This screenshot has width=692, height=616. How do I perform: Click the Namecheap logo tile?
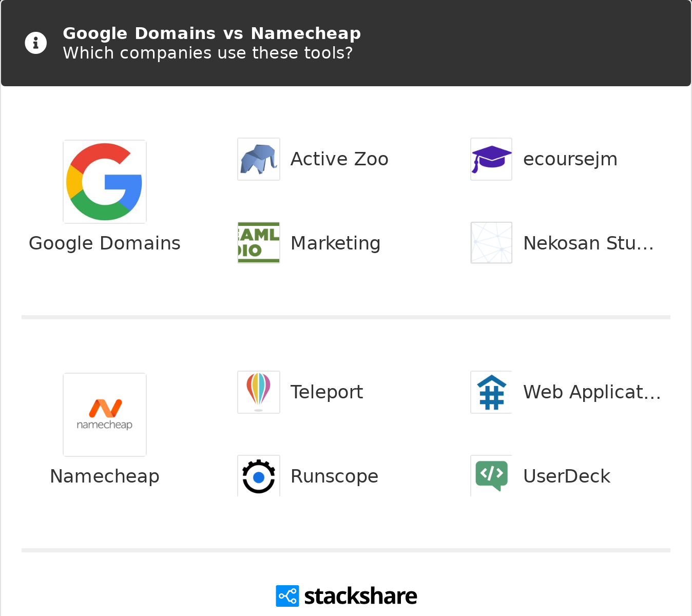105,415
